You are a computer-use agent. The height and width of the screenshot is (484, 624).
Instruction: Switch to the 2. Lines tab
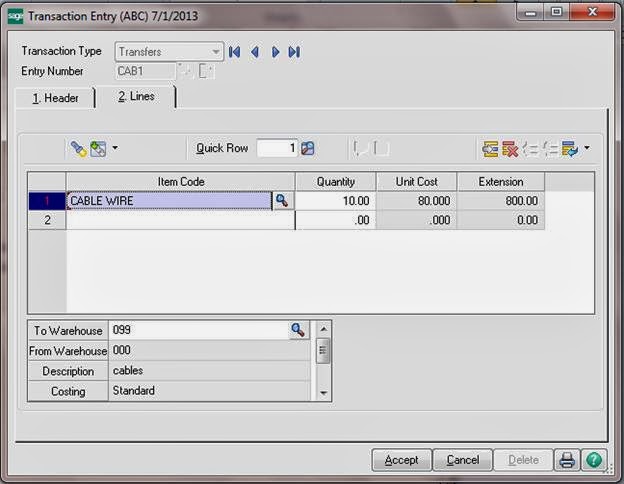(136, 96)
